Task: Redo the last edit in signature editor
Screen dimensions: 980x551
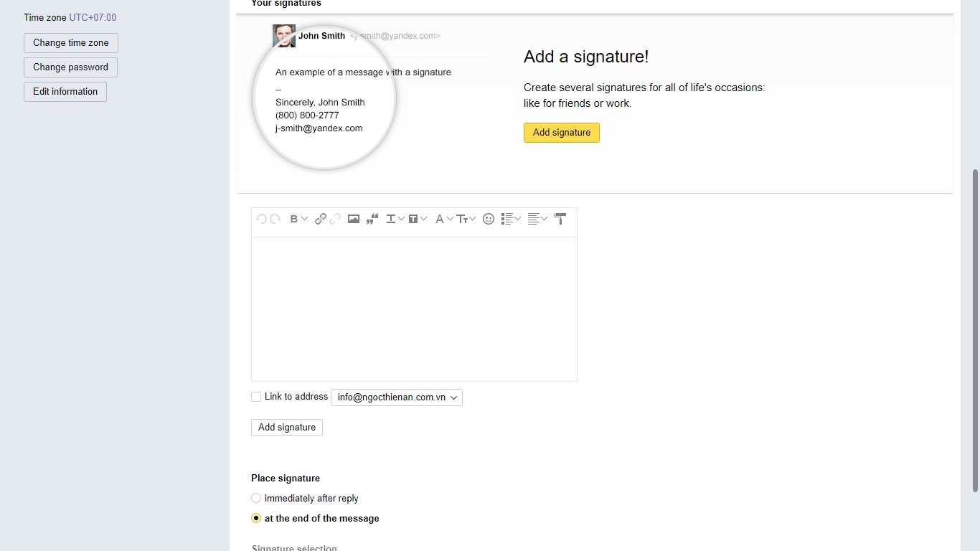Action: coord(275,219)
